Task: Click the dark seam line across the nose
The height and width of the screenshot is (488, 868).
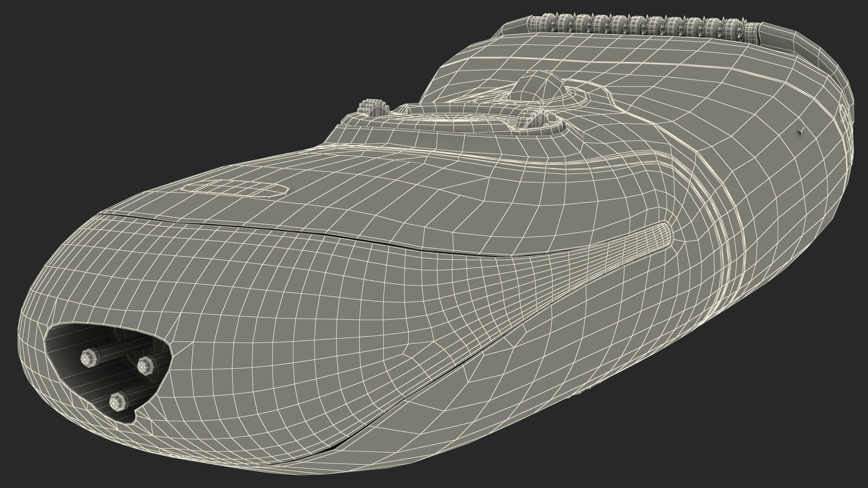Action: 316,234
